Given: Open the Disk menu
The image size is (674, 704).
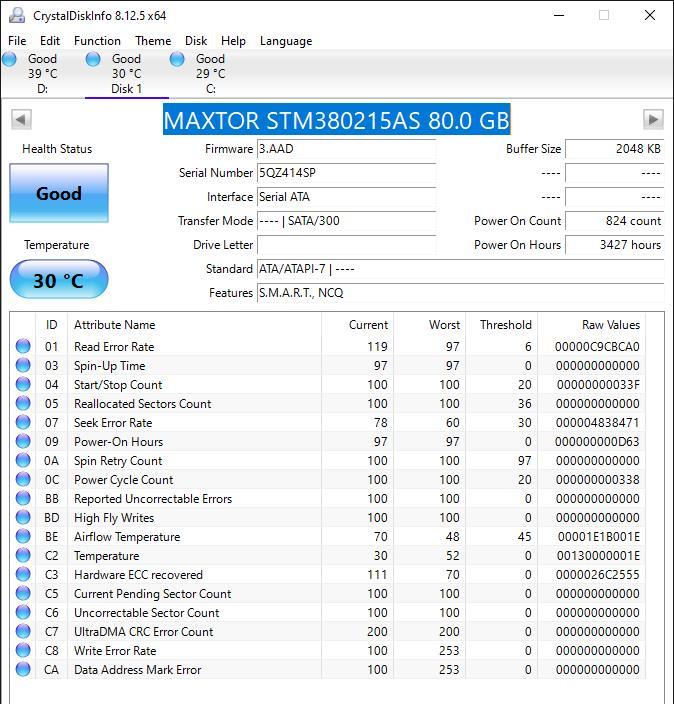Looking at the screenshot, I should point(196,41).
